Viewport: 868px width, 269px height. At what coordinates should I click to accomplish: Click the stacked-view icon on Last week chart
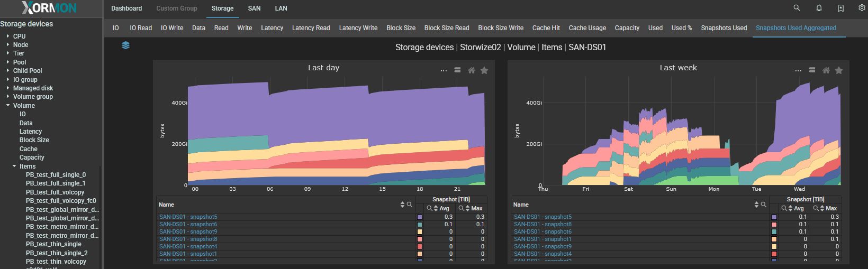tap(812, 70)
